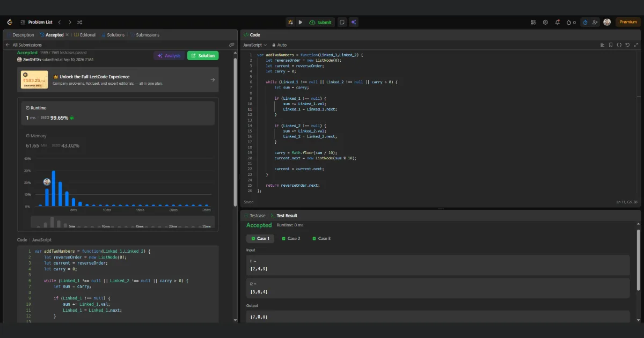Click the curly braces editor icon
This screenshot has height=338, width=644.
619,45
